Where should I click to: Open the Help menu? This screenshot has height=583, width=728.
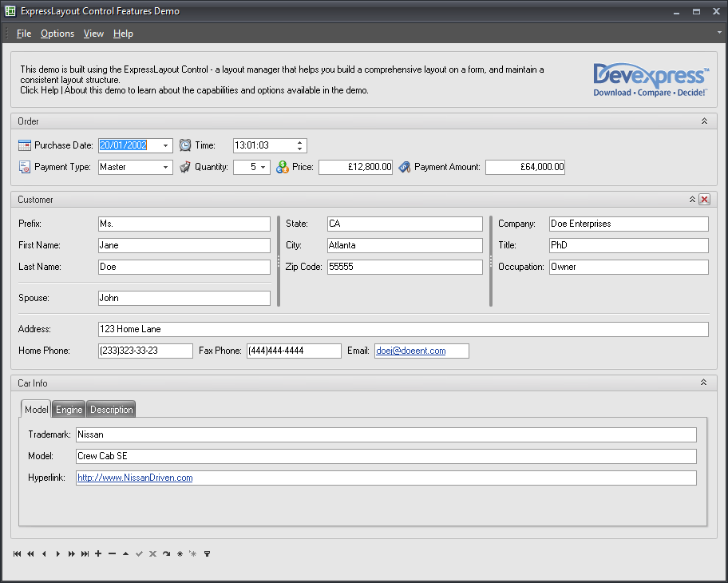point(123,34)
